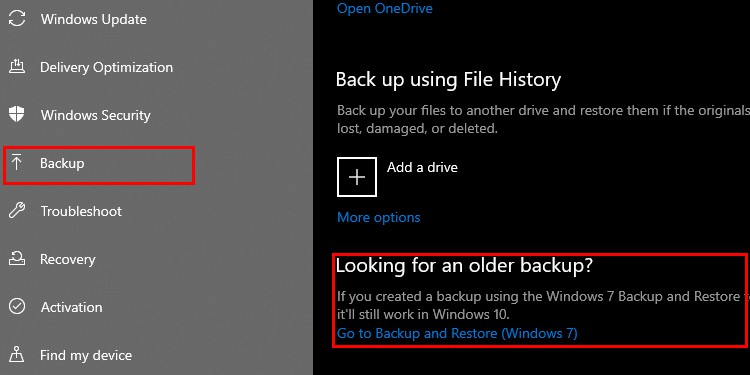
Task: Click the plus icon to add a drive
Action: tap(357, 177)
